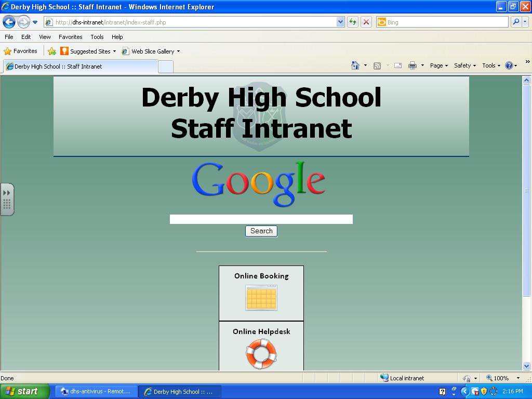Click Derby High School taskbar button
The width and height of the screenshot is (532, 399).
tap(180, 392)
